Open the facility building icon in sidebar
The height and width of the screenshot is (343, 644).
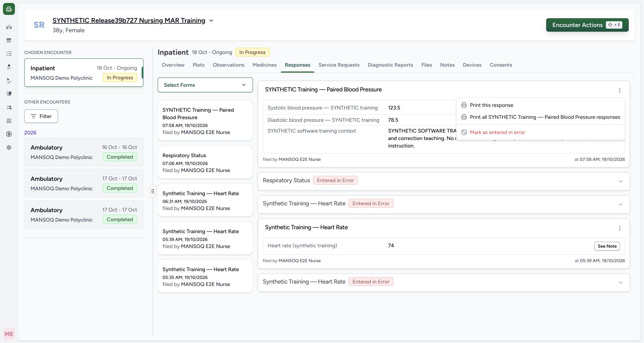click(x=9, y=27)
